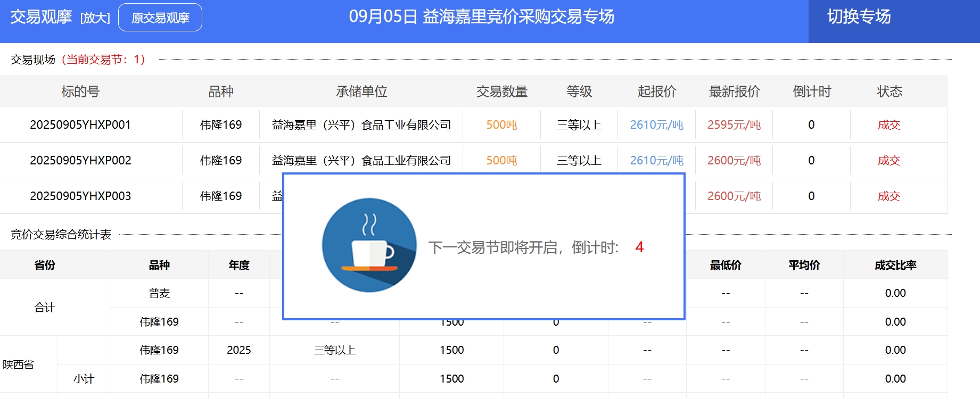Viewport: 980px width, 398px height.
Task: Click the 省份 column header
Action: (x=45, y=265)
